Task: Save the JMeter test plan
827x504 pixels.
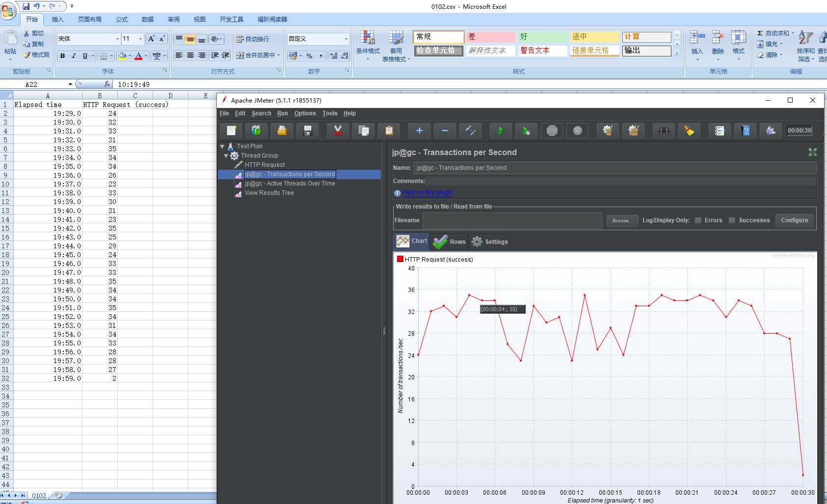Action: (x=308, y=131)
